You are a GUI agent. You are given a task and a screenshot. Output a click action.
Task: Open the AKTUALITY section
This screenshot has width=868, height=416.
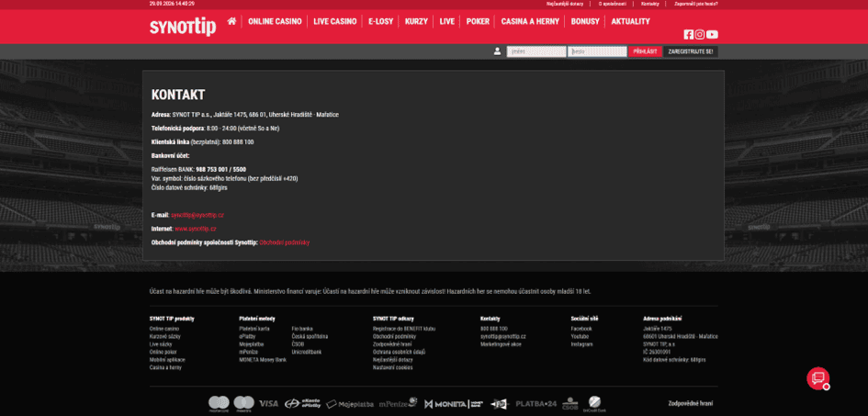click(630, 21)
